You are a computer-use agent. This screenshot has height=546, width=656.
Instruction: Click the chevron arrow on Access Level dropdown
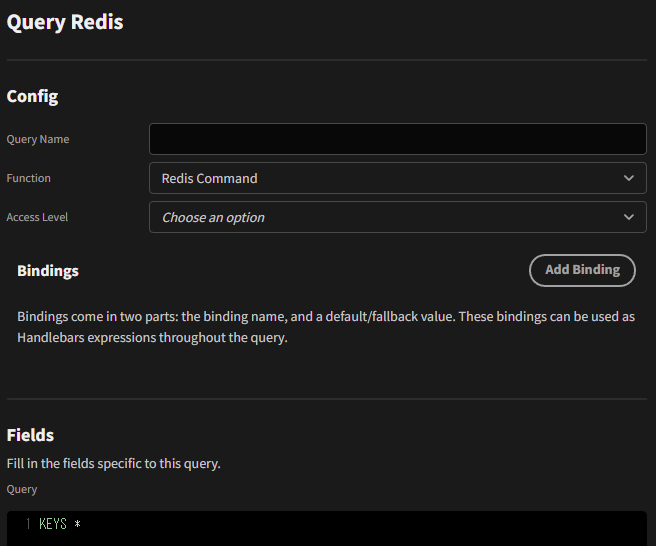pyautogui.click(x=628, y=217)
